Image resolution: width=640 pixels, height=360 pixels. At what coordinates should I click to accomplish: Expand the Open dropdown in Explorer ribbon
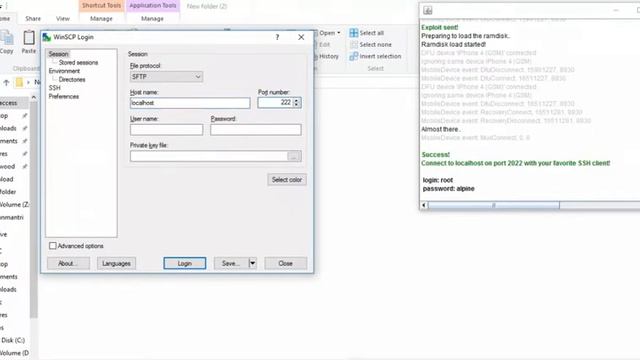[339, 33]
